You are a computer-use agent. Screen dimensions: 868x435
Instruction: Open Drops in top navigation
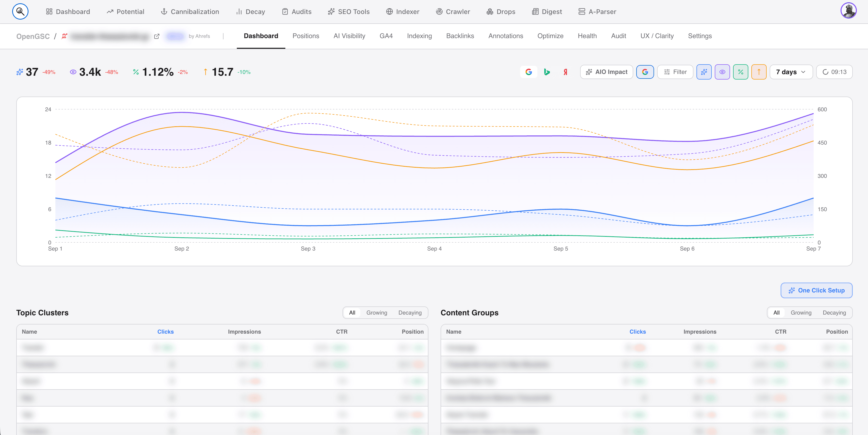pos(501,11)
